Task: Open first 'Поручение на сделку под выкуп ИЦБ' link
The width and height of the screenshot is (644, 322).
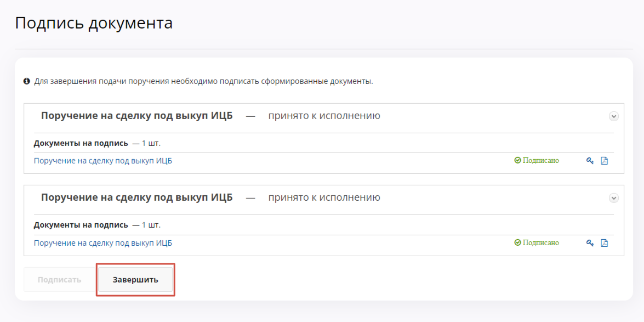Action: tap(103, 161)
